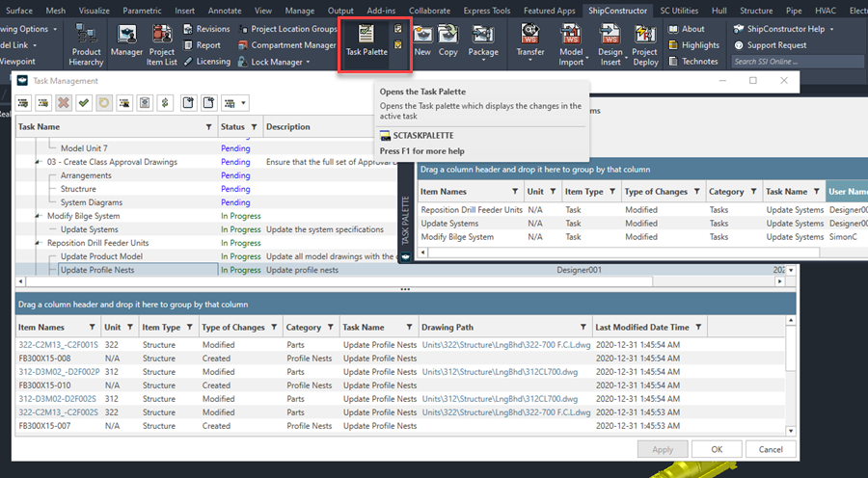Open the Express Tools ribbon tab
This screenshot has height=478, width=868.
(488, 11)
